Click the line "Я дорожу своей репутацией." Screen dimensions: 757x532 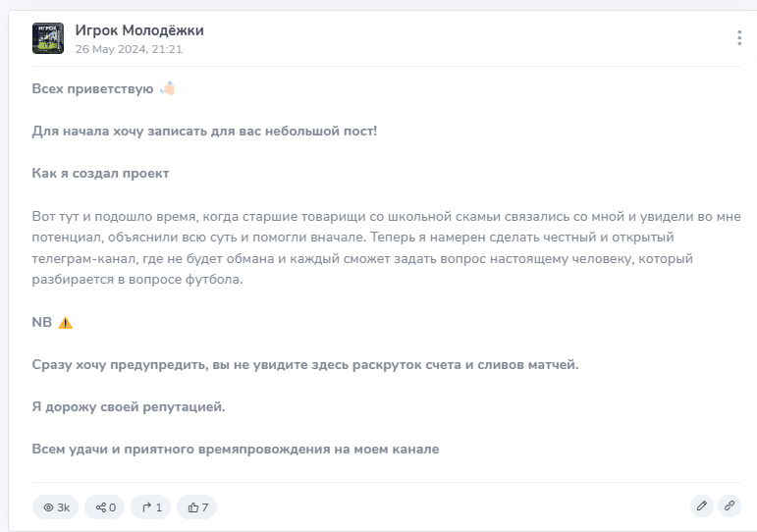(129, 407)
